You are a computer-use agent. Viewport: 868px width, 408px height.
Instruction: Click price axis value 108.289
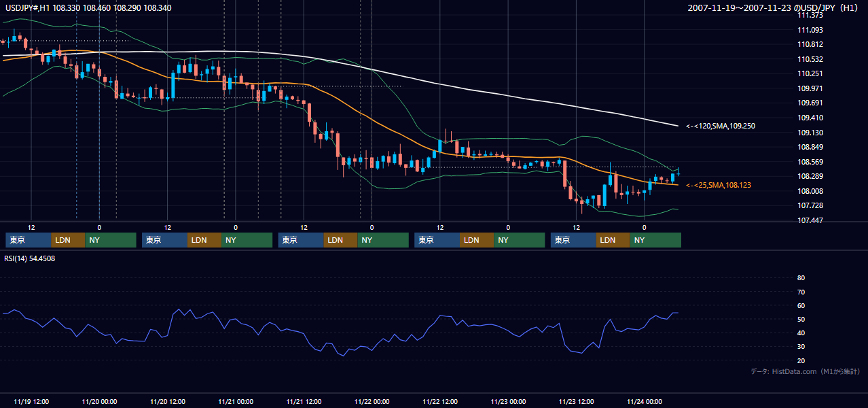coord(810,176)
